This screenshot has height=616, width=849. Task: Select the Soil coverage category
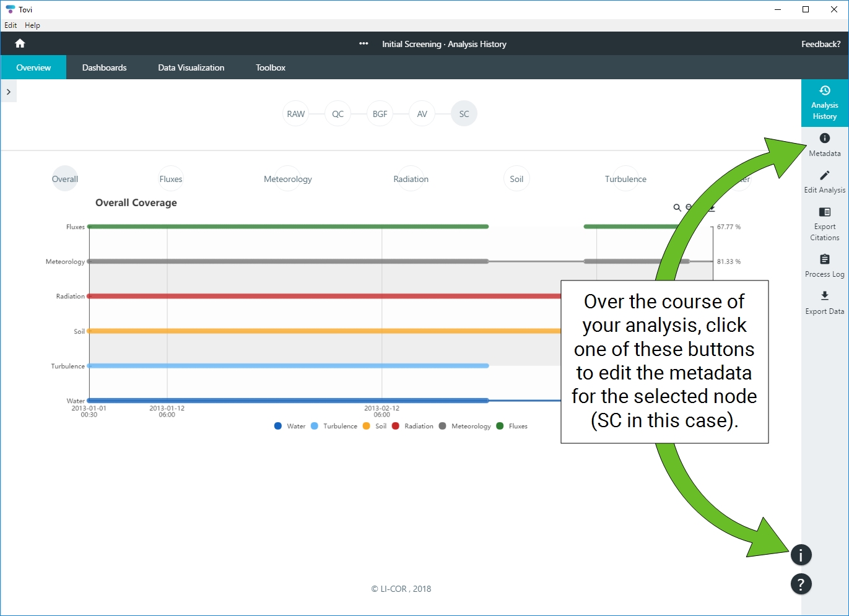(516, 178)
